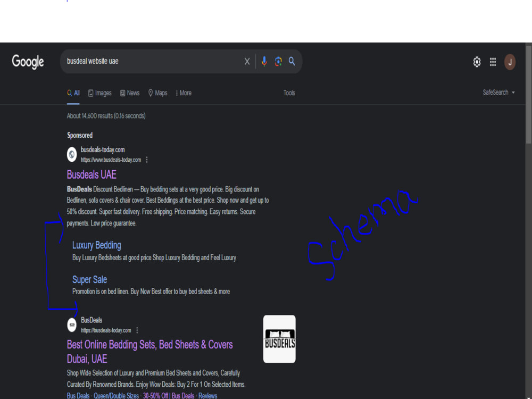This screenshot has width=532, height=399.
Task: Start voice search with the microphone icon
Action: tap(264, 61)
